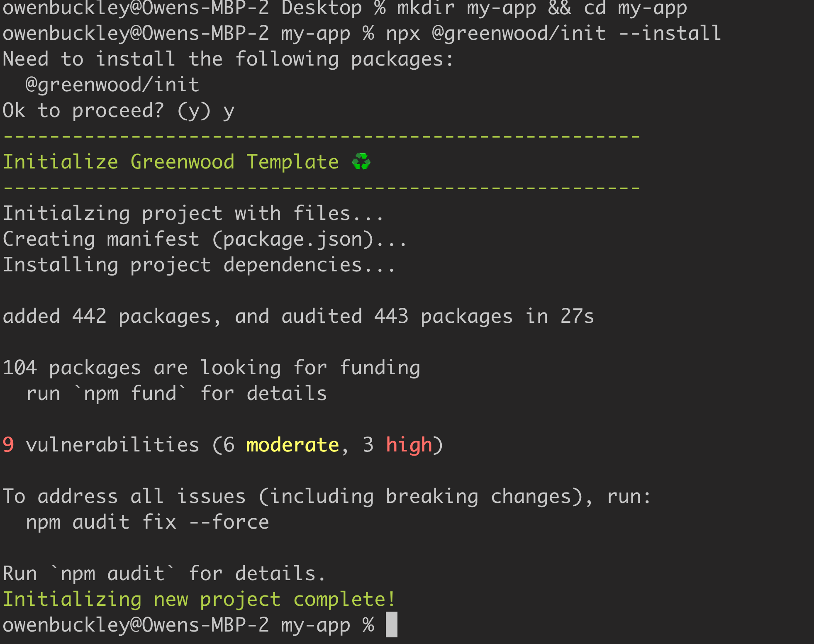The image size is (814, 644).
Task: Click 'Initialize Greenwood Template' heading text
Action: [x=171, y=161]
